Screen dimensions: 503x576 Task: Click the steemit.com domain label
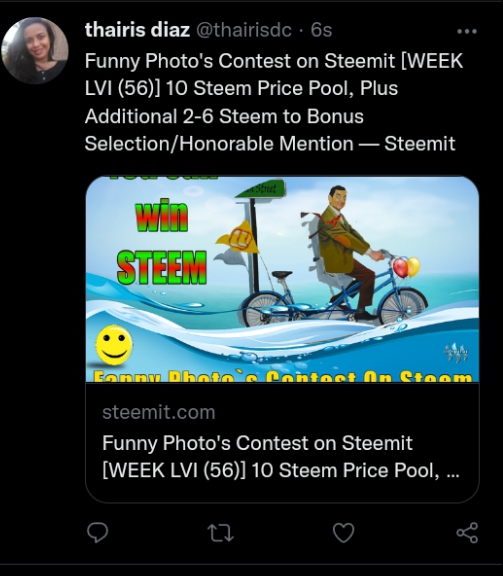tap(159, 413)
